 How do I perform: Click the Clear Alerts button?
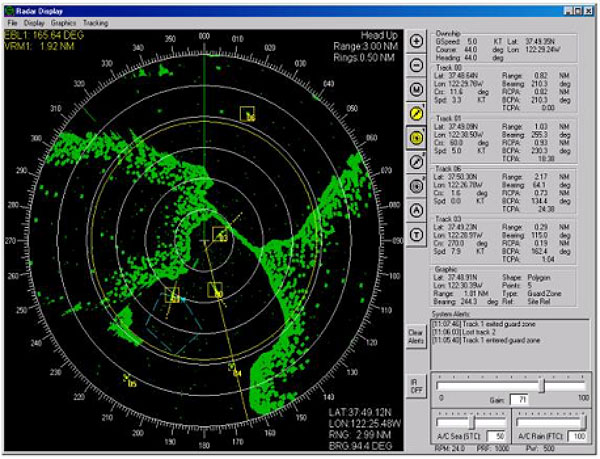click(x=416, y=337)
